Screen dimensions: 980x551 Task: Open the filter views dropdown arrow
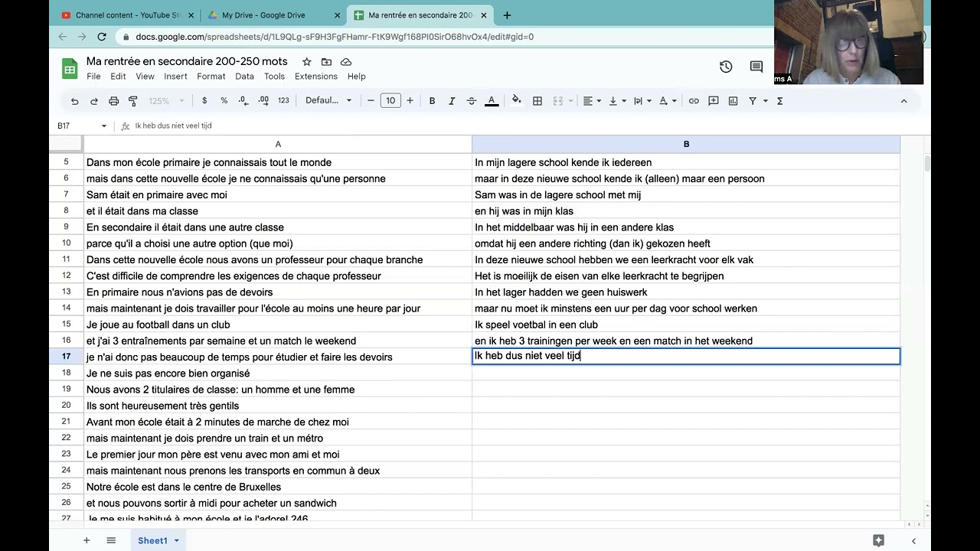[765, 101]
